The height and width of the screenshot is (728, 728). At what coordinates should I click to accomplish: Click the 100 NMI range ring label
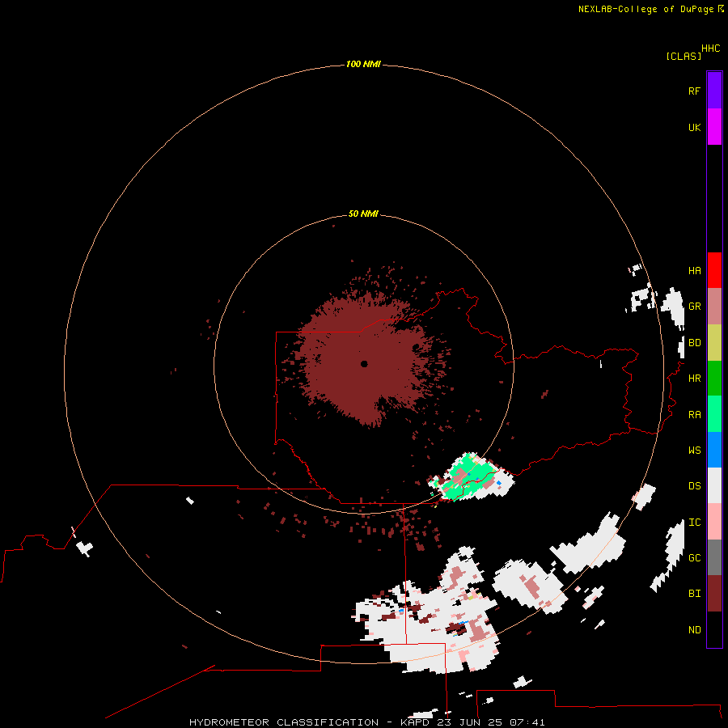[363, 64]
